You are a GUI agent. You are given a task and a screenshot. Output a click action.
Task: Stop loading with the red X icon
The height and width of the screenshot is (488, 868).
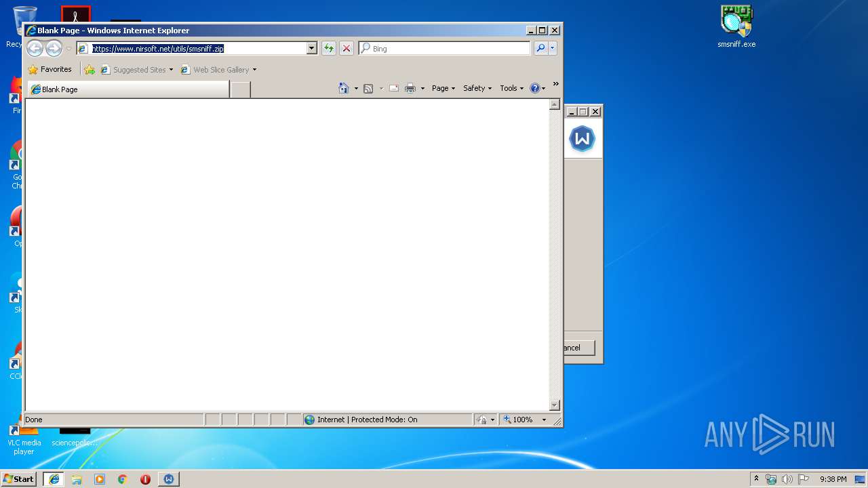(347, 48)
